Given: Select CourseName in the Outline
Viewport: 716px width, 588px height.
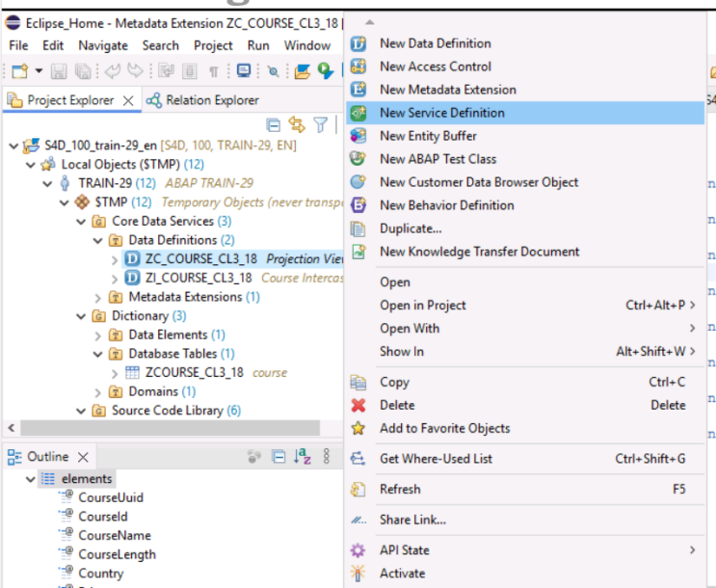Looking at the screenshot, I should point(115,535).
